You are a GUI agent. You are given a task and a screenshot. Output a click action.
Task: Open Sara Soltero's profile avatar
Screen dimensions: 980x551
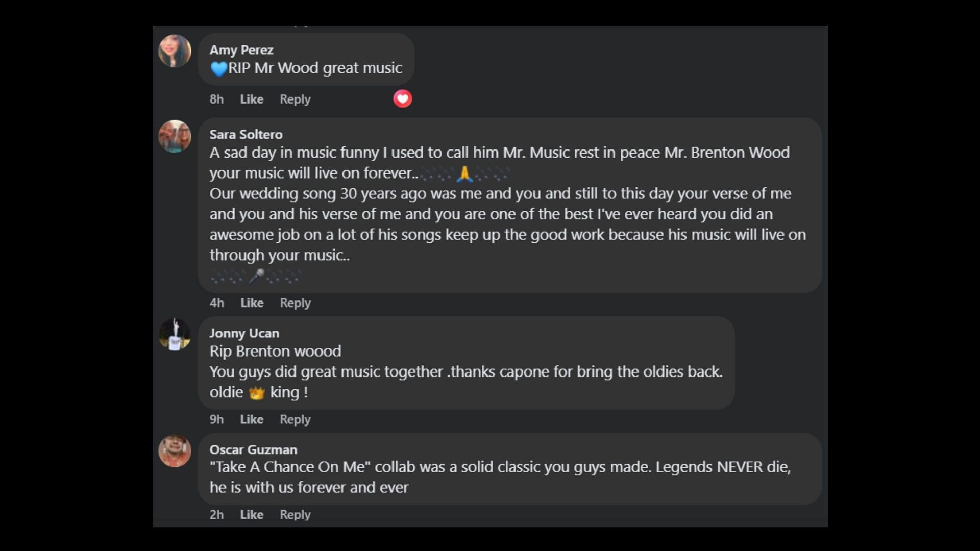175,136
